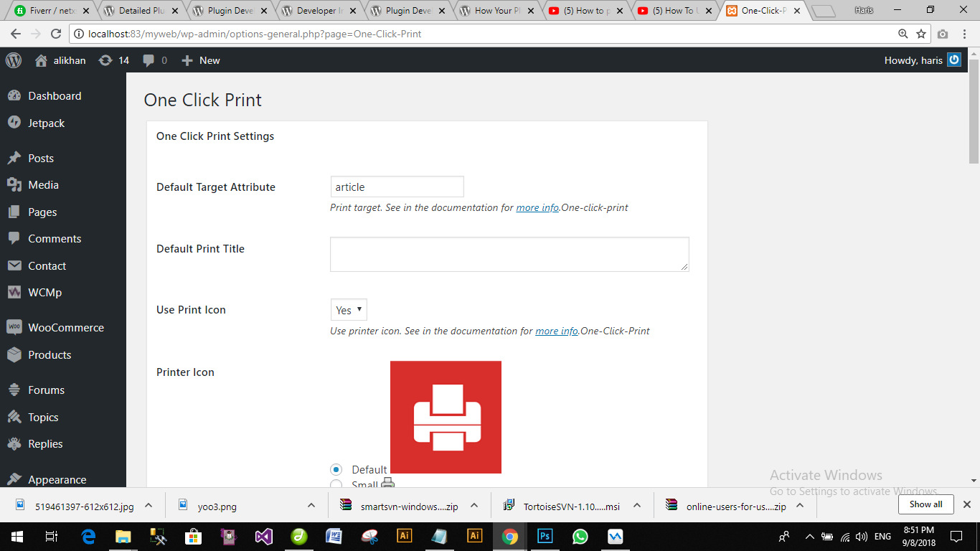Open WooCommerce in the admin sidebar
The width and height of the screenshot is (980, 551).
[65, 328]
